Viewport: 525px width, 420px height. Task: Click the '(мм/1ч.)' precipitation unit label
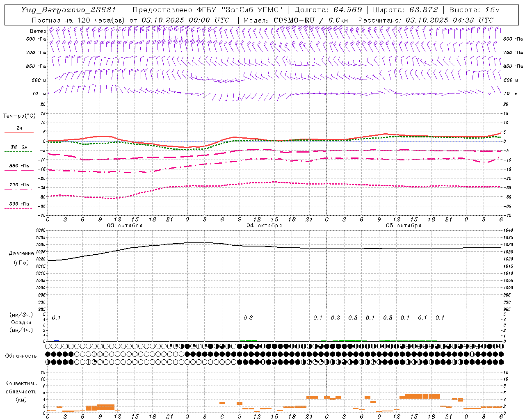[21, 330]
